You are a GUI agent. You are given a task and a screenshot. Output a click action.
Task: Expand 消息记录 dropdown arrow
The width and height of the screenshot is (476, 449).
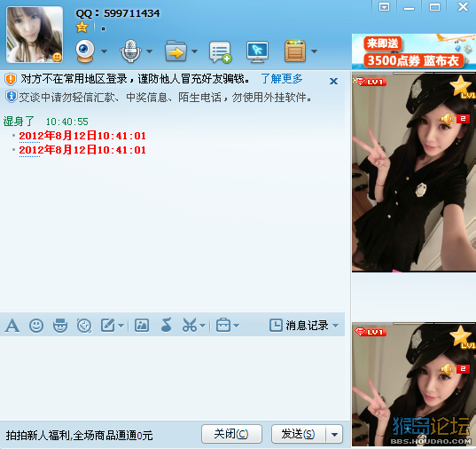tap(335, 326)
